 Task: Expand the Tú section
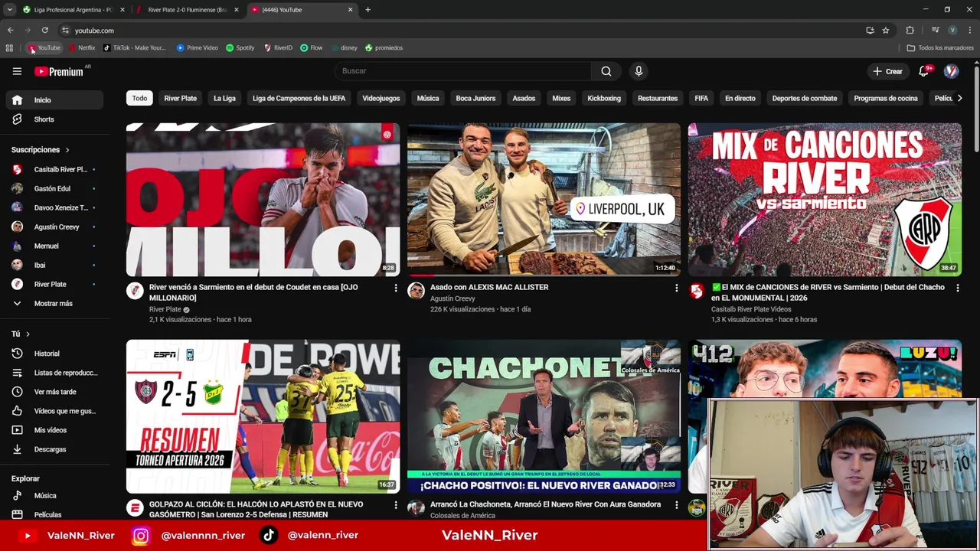pyautogui.click(x=21, y=334)
